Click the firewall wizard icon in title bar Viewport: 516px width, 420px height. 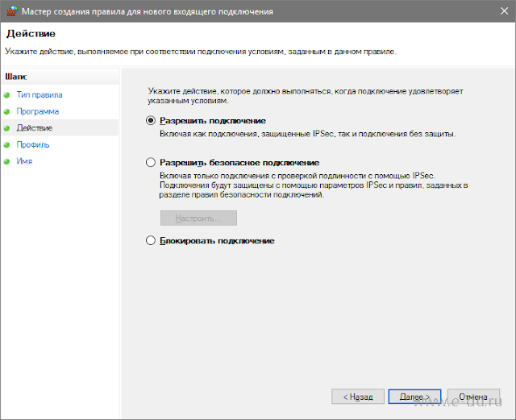(x=12, y=11)
